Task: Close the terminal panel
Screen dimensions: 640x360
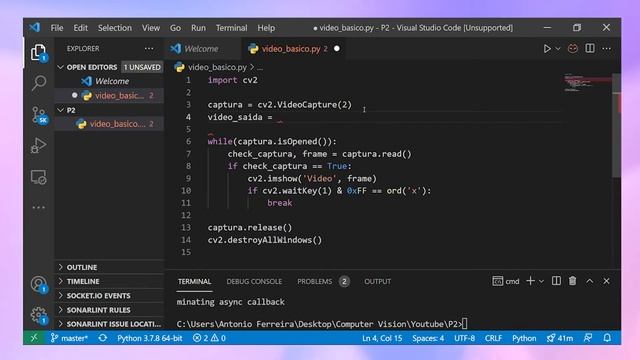Action: [x=607, y=281]
